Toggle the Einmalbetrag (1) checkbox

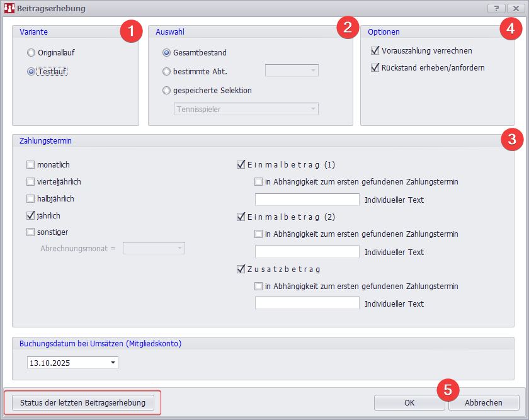[x=241, y=165]
